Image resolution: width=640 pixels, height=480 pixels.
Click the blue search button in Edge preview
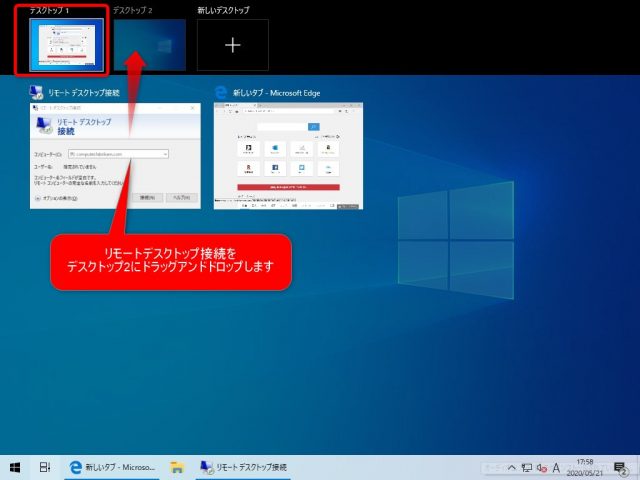pos(313,127)
